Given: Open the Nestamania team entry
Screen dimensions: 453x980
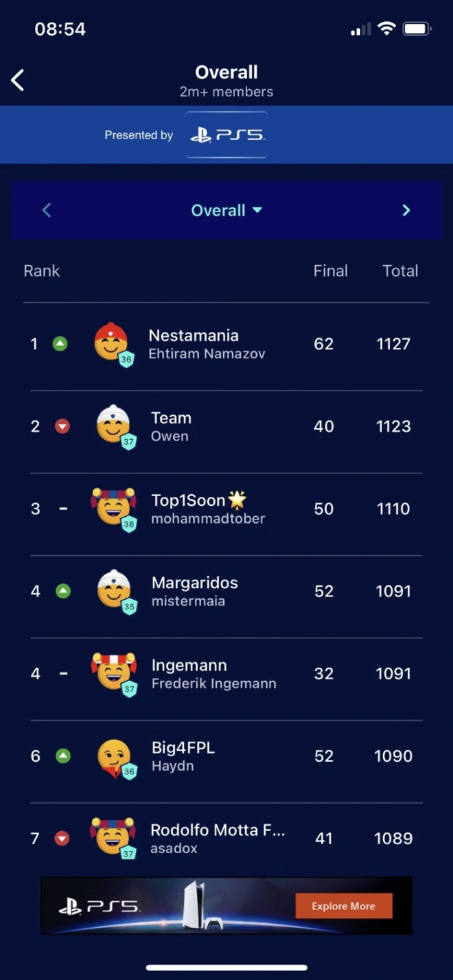Looking at the screenshot, I should coord(193,343).
